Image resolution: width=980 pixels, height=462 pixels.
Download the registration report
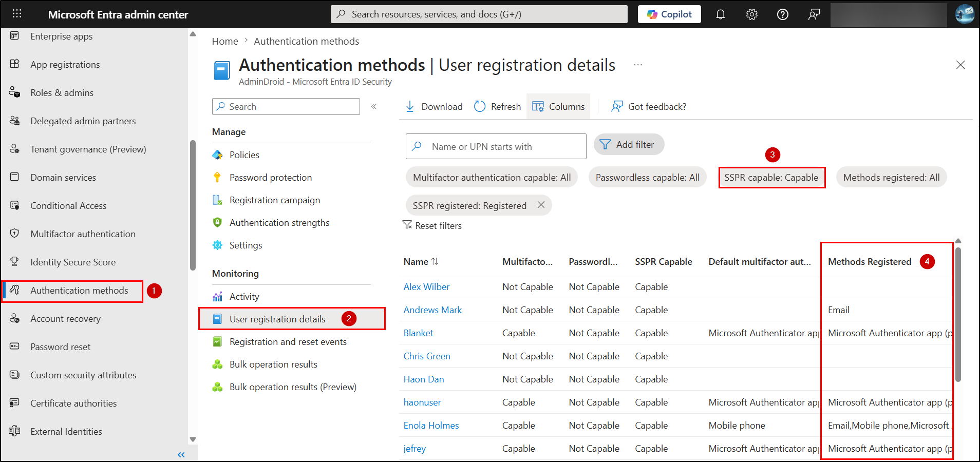click(x=434, y=107)
